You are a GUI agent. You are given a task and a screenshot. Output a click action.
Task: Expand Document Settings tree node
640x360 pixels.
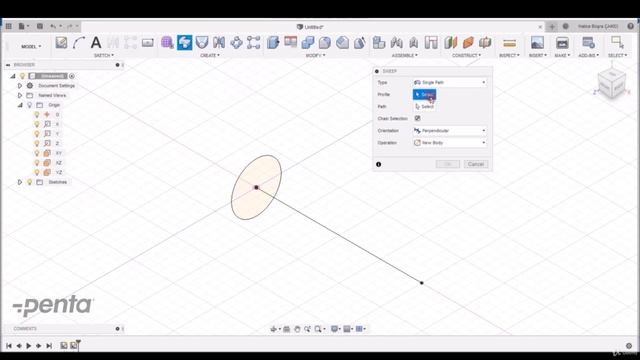point(20,86)
